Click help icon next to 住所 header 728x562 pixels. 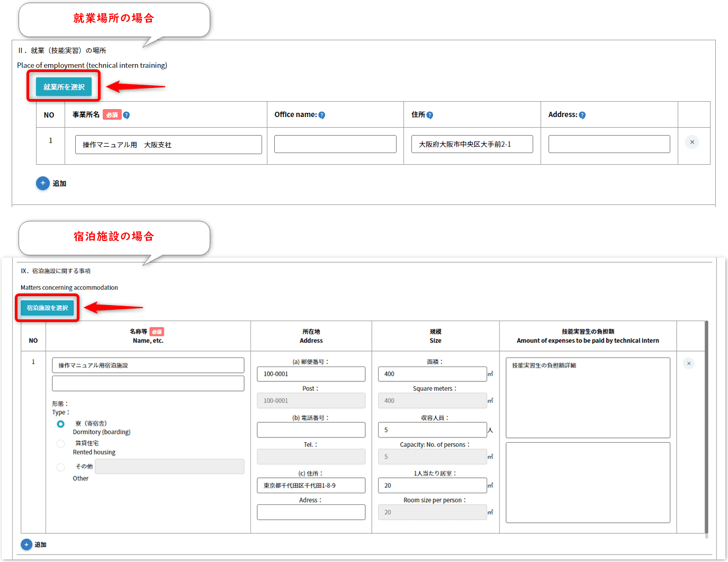pyautogui.click(x=429, y=115)
